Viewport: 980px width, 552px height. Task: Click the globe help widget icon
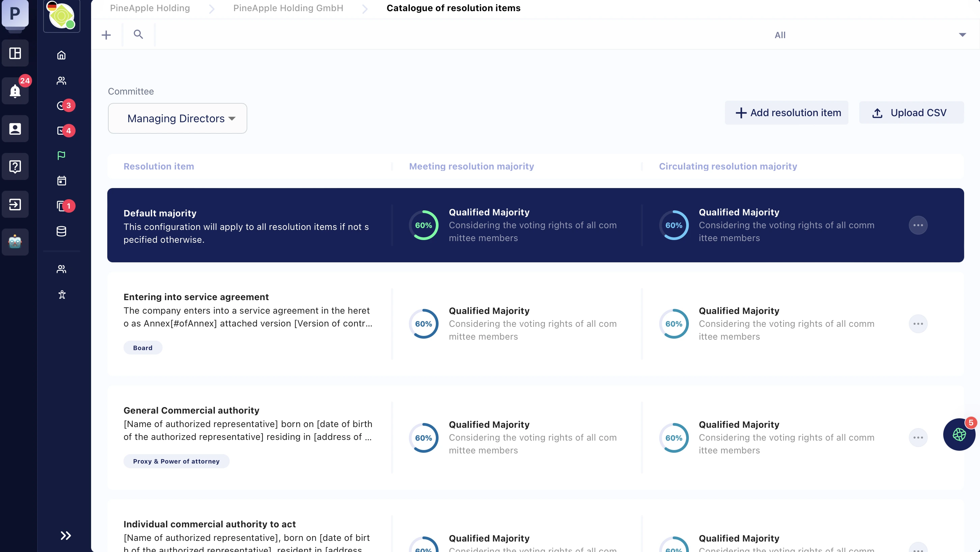click(959, 435)
